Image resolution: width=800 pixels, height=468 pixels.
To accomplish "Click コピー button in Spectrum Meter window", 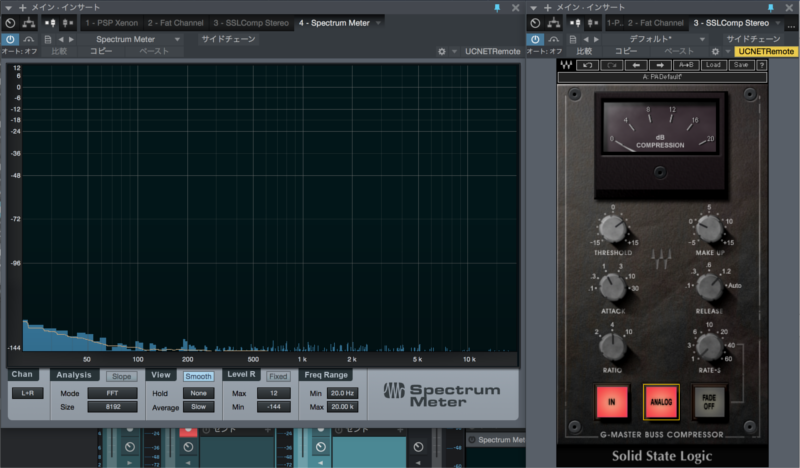I will [x=101, y=52].
